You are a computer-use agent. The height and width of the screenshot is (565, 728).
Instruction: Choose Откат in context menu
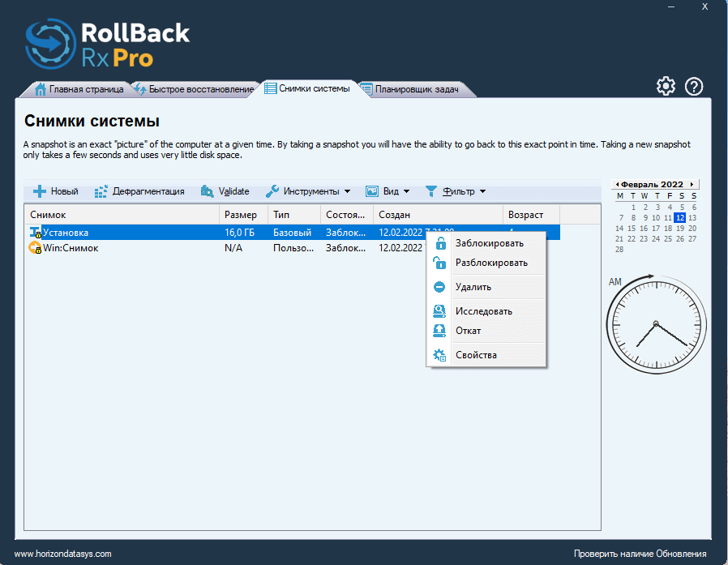click(486, 331)
